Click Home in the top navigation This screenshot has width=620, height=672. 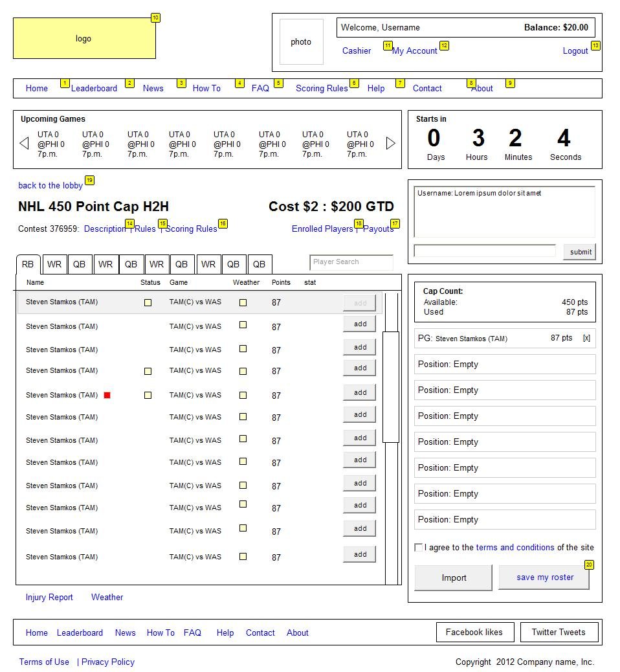coord(37,88)
